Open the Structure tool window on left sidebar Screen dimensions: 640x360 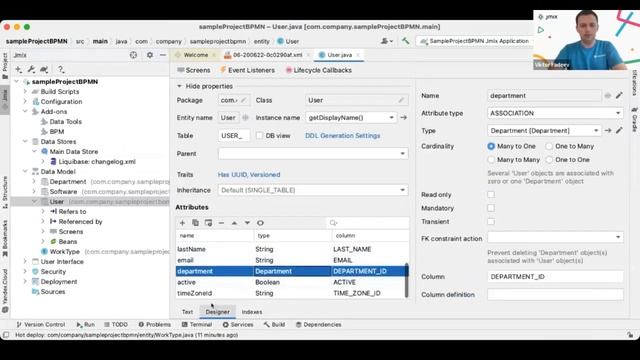click(x=5, y=192)
